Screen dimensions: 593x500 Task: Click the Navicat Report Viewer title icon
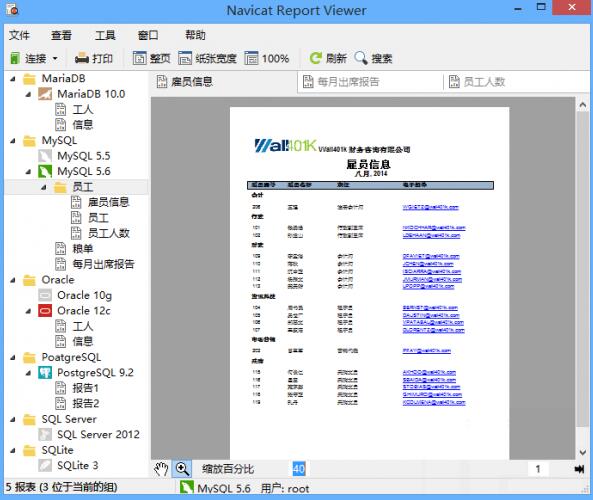[x=12, y=9]
